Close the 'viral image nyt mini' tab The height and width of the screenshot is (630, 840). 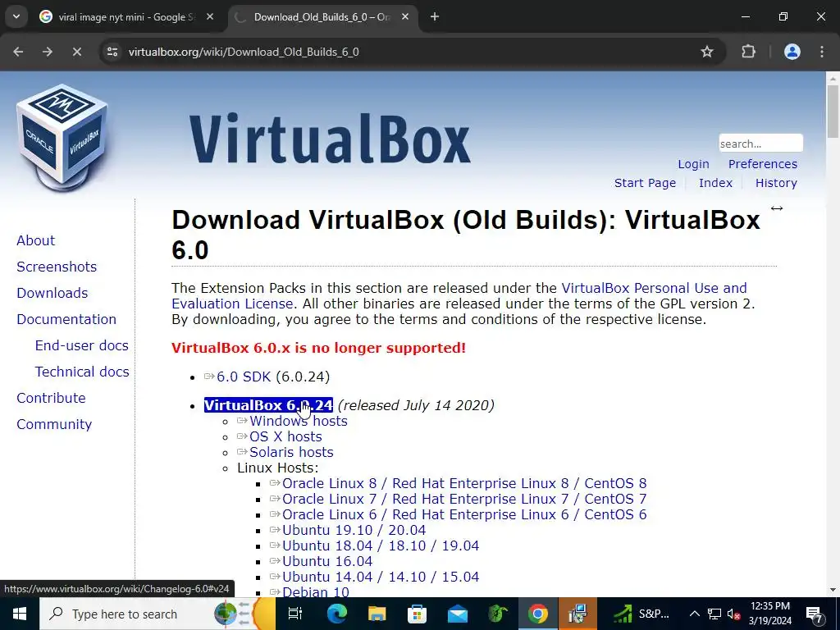pyautogui.click(x=210, y=17)
